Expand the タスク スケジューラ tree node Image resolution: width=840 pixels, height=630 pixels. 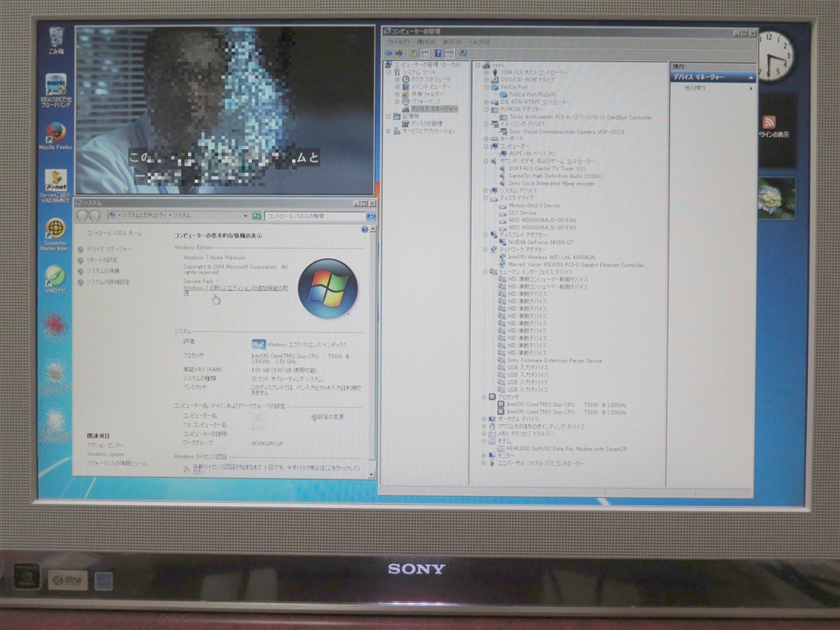click(397, 80)
